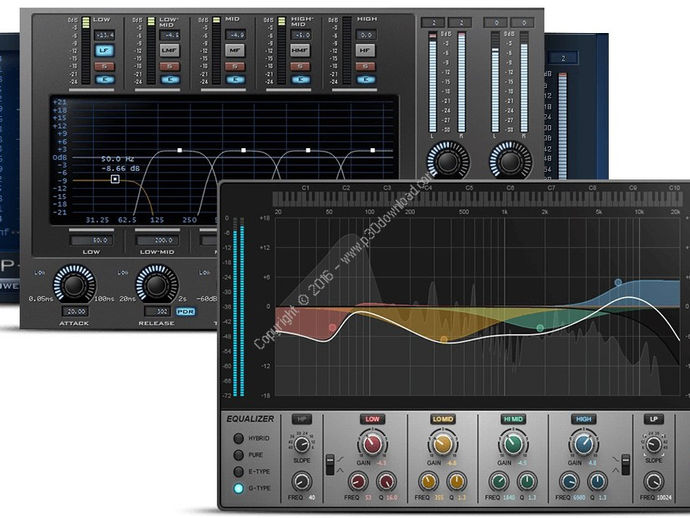This screenshot has width=690, height=518.
Task: Select HYBRID equalizer mode
Action: (238, 438)
